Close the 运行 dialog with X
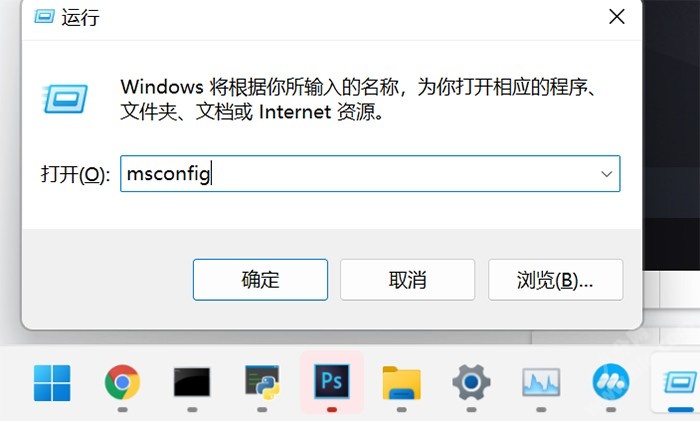 (617, 17)
